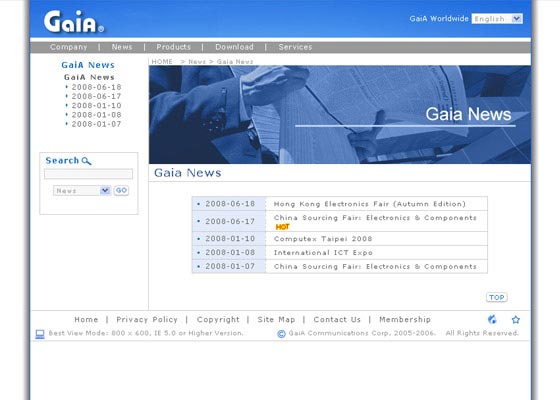Click the Contact Us footer link
The image size is (560, 400).
click(x=337, y=320)
